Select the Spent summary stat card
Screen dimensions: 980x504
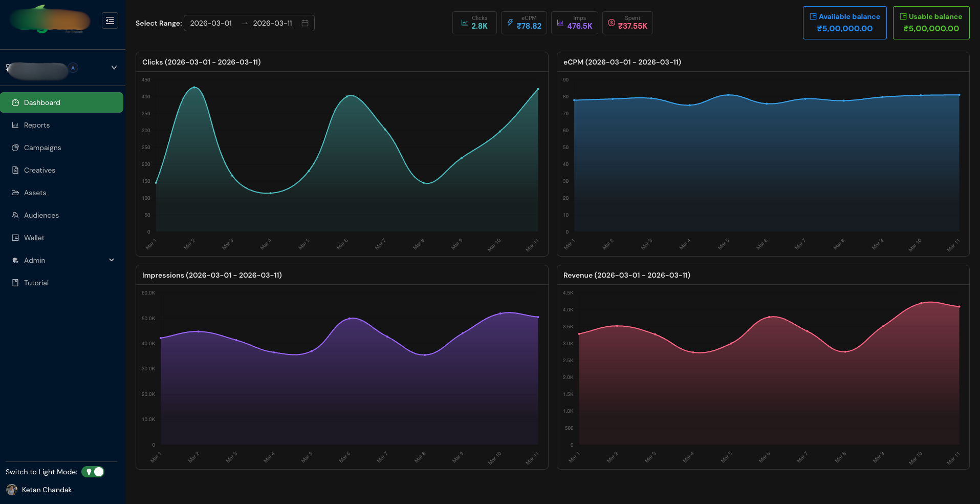click(627, 23)
